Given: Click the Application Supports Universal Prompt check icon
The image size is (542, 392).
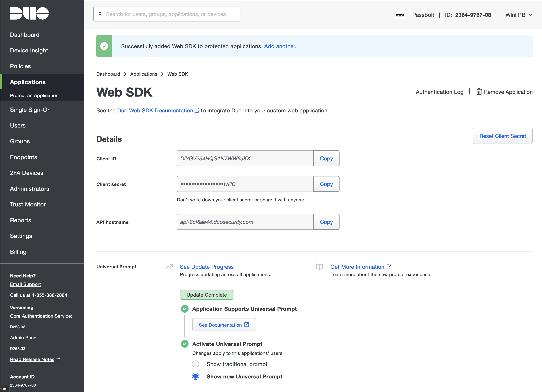Looking at the screenshot, I should [184, 309].
